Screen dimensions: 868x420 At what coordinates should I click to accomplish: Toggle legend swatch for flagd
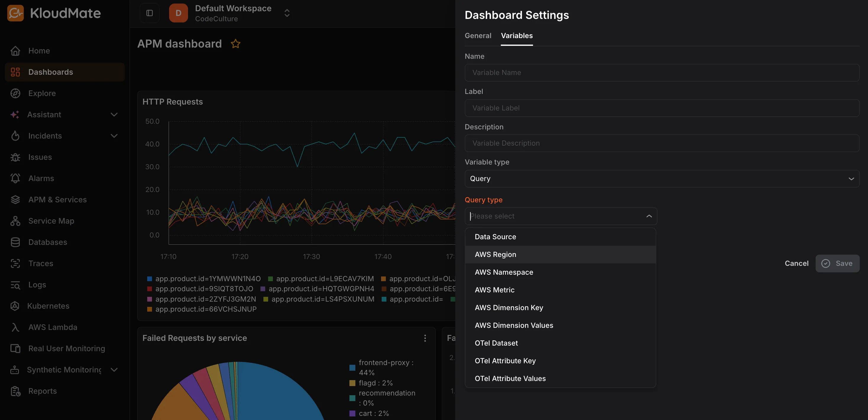click(352, 383)
